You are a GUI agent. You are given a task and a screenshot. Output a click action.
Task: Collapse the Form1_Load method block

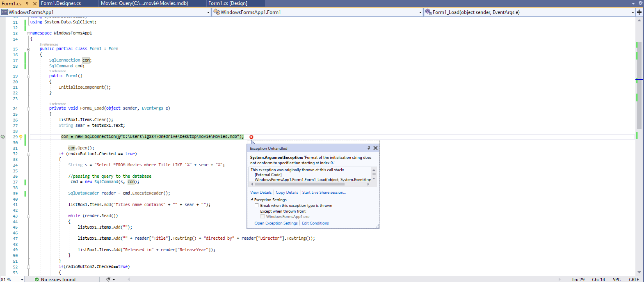[28, 109]
